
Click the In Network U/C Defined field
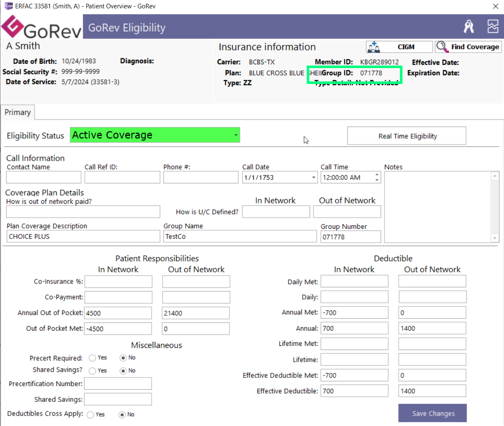276,212
